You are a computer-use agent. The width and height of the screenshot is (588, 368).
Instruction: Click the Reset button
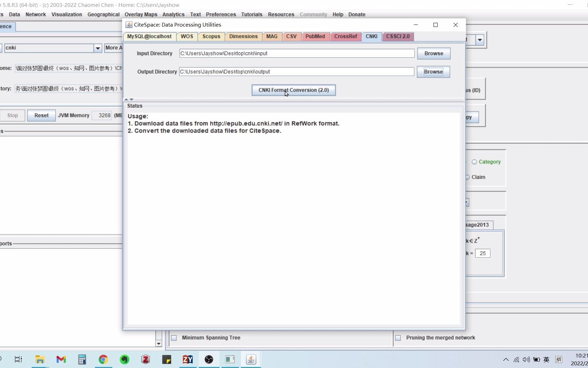click(42, 116)
